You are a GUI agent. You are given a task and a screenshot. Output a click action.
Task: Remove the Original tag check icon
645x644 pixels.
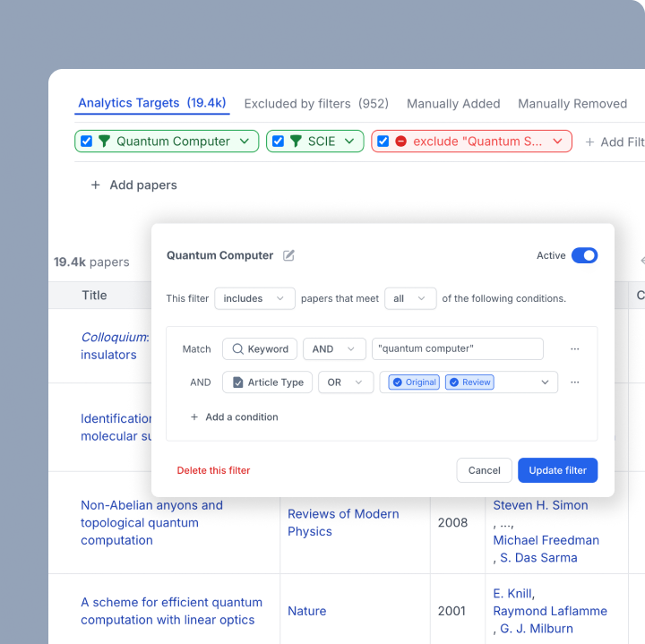click(398, 382)
